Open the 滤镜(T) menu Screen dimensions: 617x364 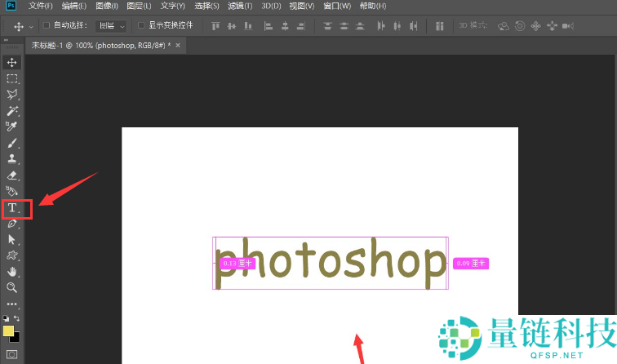pos(237,6)
